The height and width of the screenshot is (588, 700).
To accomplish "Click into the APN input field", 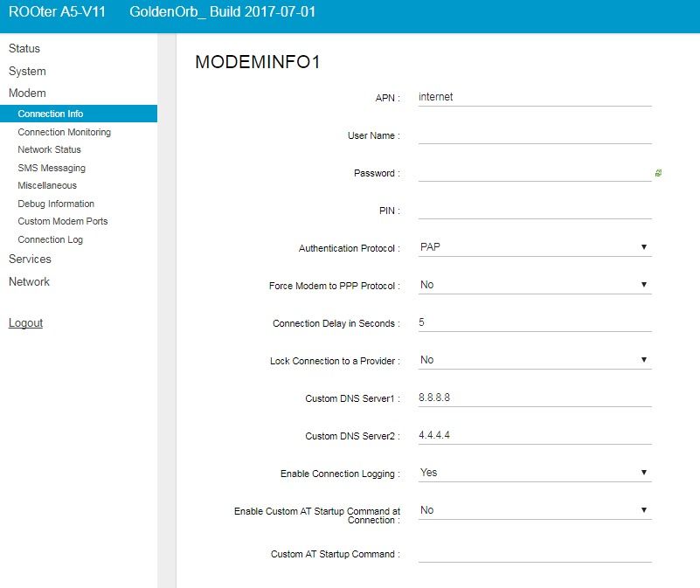I will pyautogui.click(x=535, y=97).
